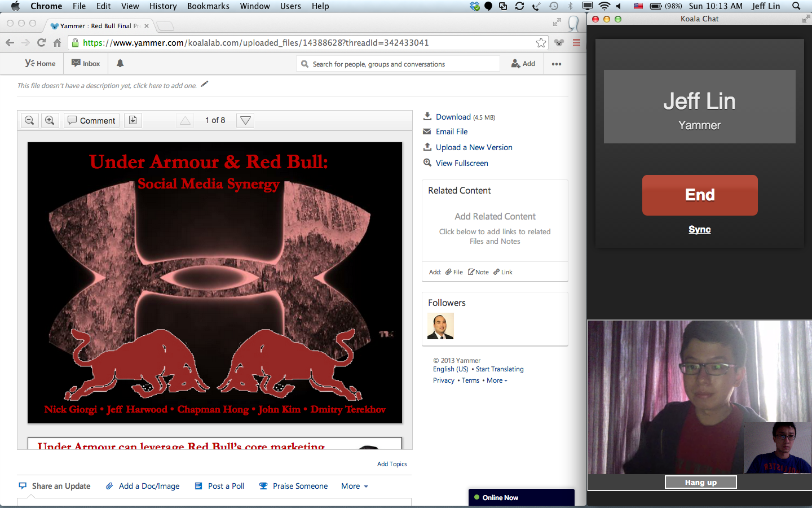This screenshot has height=508, width=812.
Task: Go to Yammer Home
Action: click(40, 64)
